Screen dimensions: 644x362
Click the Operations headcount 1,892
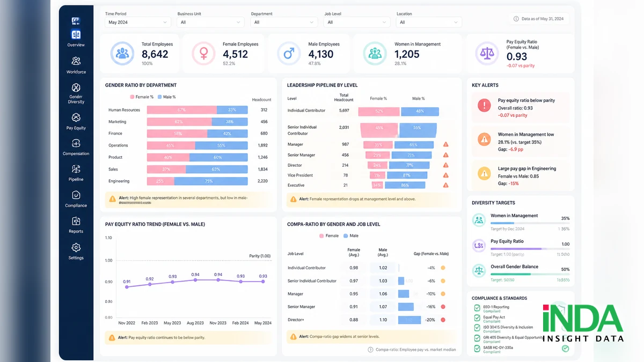click(262, 145)
